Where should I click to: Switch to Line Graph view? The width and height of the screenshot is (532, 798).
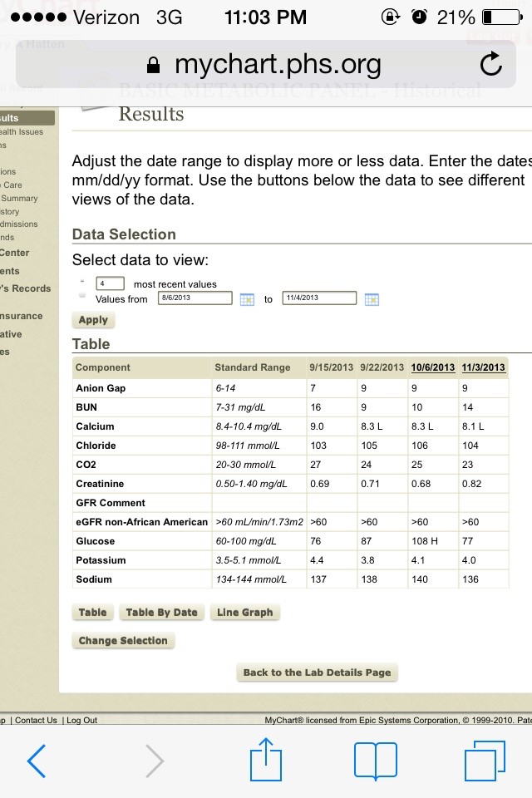[244, 613]
